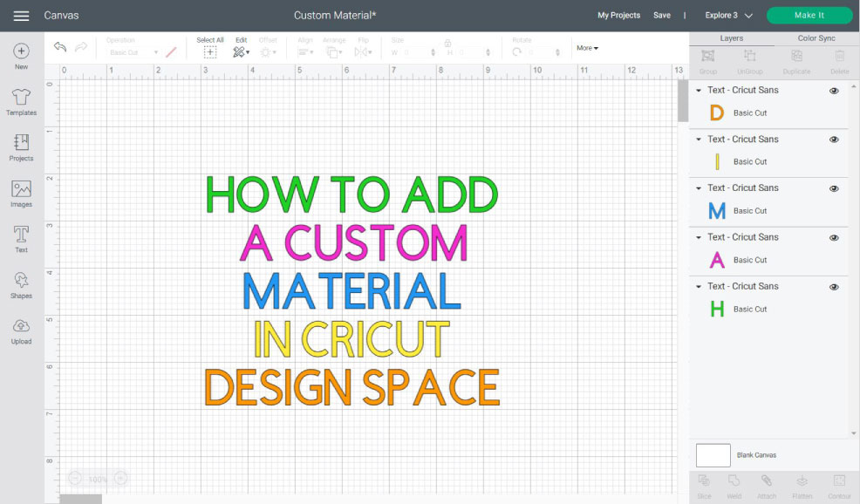Click the width W size field

[x=416, y=52]
